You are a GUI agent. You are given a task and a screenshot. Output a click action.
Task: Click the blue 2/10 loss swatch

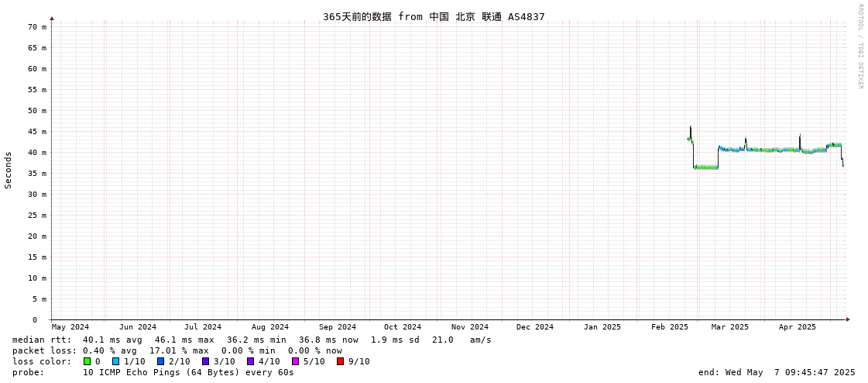[x=160, y=361]
